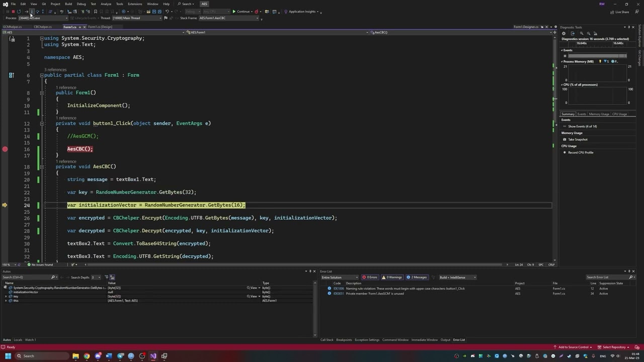Switch to the Call Stack tab
This screenshot has height=362, width=644.
[x=327, y=340]
